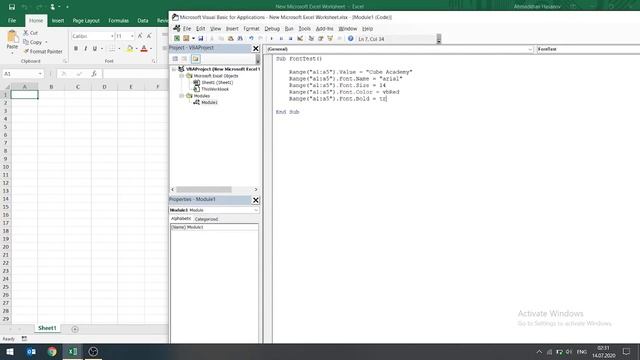Apply the red font color swatch in Excel
Image resolution: width=640 pixels, height=360 pixels.
(144, 49)
